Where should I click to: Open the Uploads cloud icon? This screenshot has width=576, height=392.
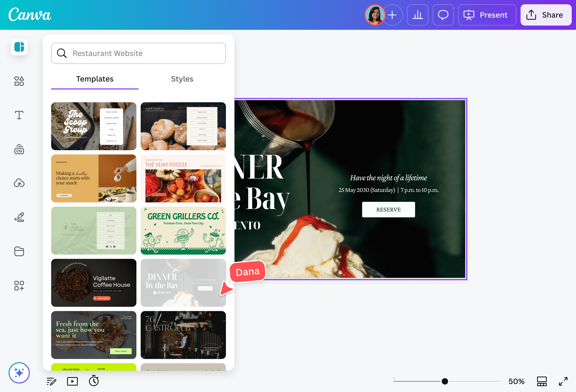coord(19,183)
